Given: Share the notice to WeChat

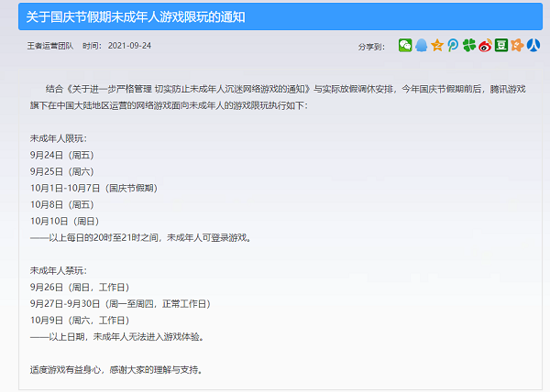Looking at the screenshot, I should tap(405, 45).
